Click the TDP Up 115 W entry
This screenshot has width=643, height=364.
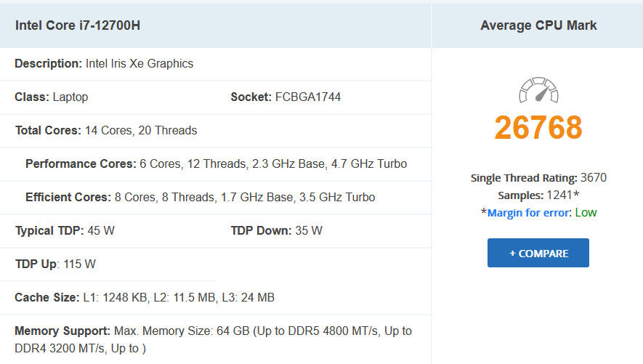pyautogui.click(x=55, y=264)
